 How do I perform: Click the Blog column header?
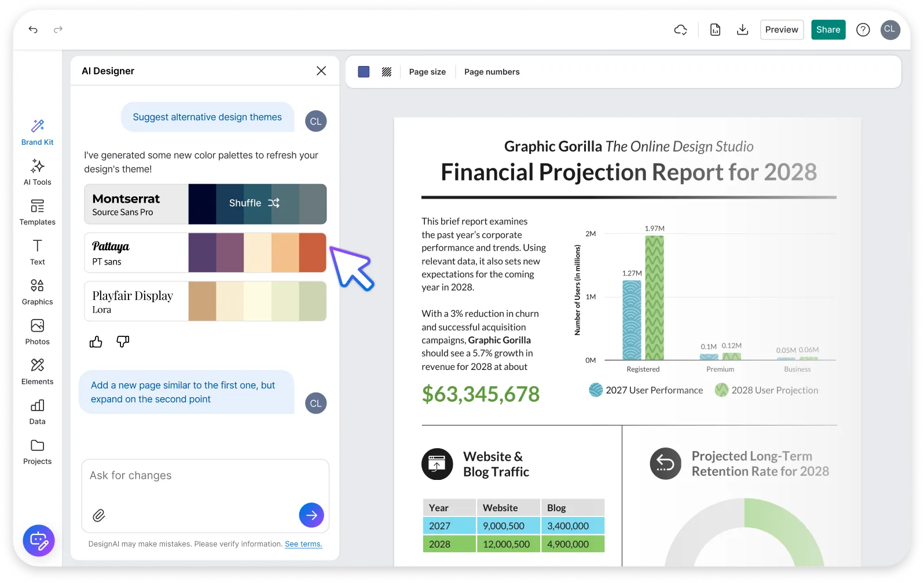click(x=573, y=508)
